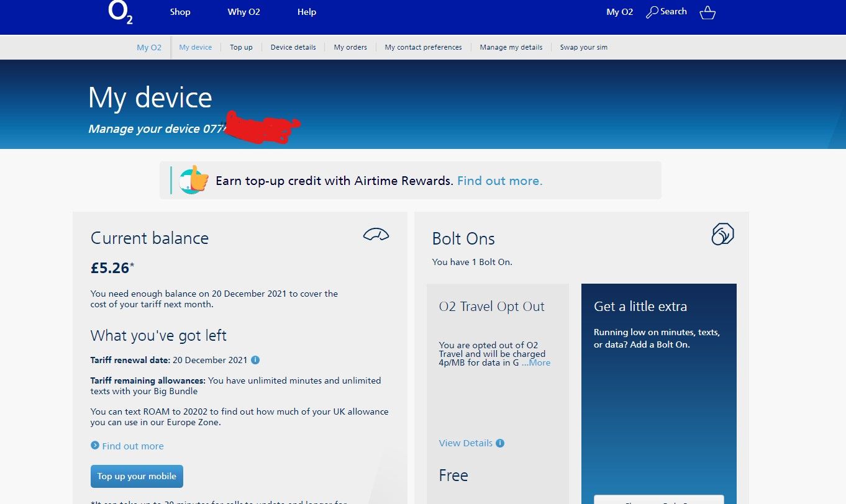The width and height of the screenshot is (846, 504).
Task: Click Top up your mobile button
Action: coord(137,476)
